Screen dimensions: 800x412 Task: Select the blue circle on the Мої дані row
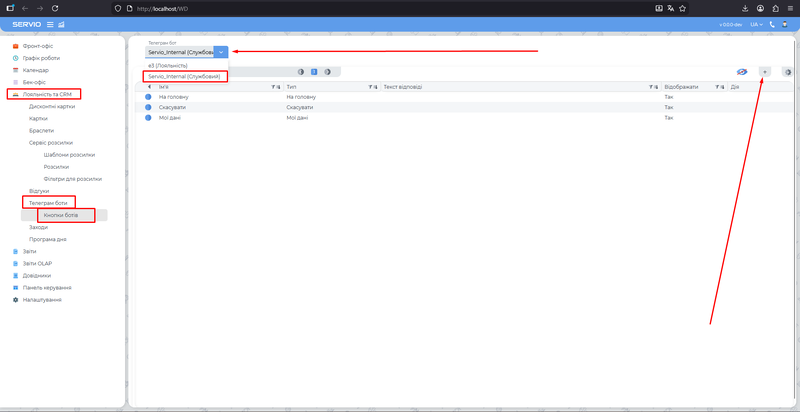pyautogui.click(x=149, y=117)
